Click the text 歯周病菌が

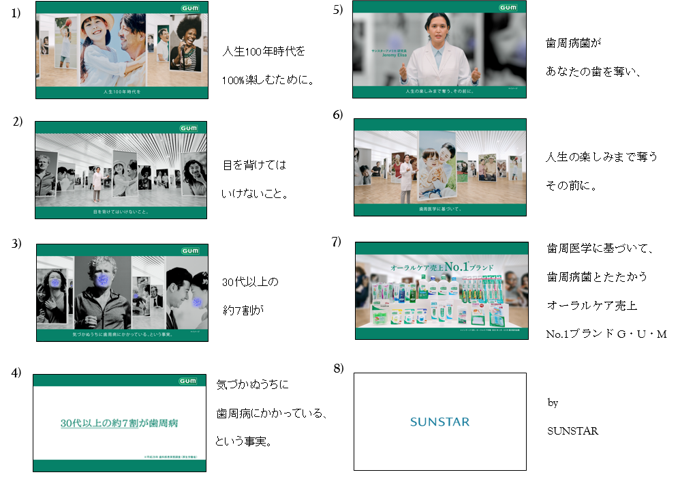coord(574,43)
